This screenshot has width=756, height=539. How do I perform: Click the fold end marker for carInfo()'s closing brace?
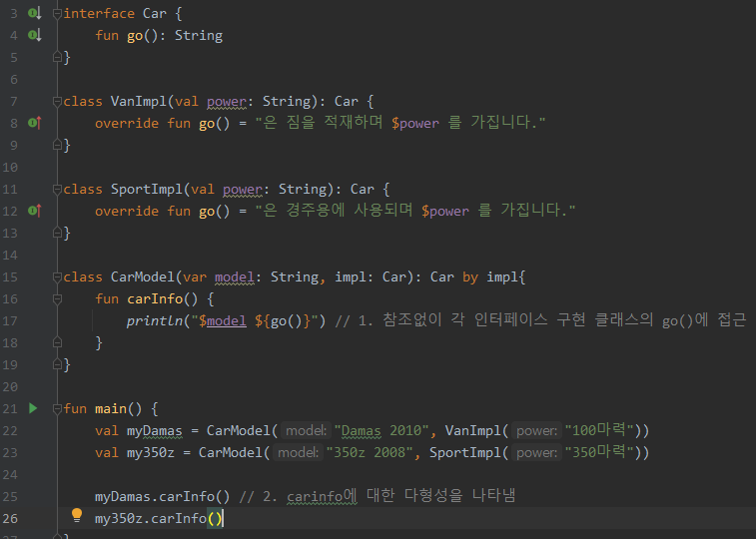(57, 343)
